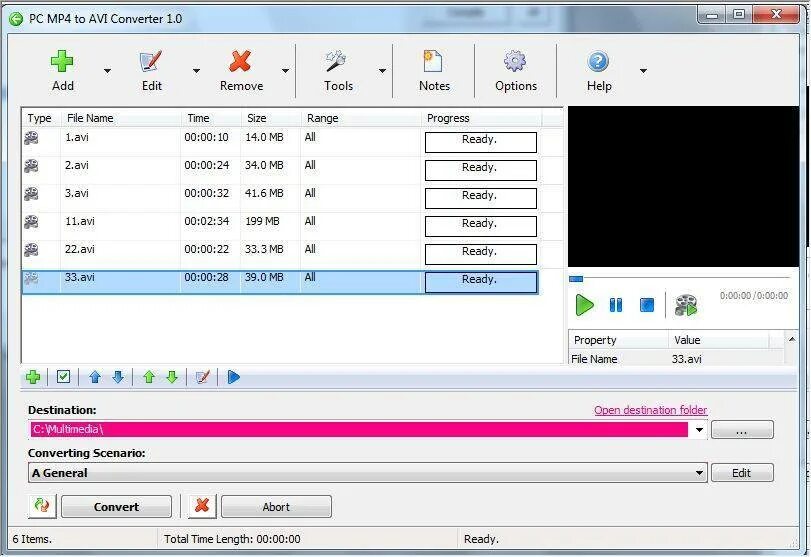This screenshot has height=557, width=811.
Task: Click the Convert button
Action: tap(116, 507)
